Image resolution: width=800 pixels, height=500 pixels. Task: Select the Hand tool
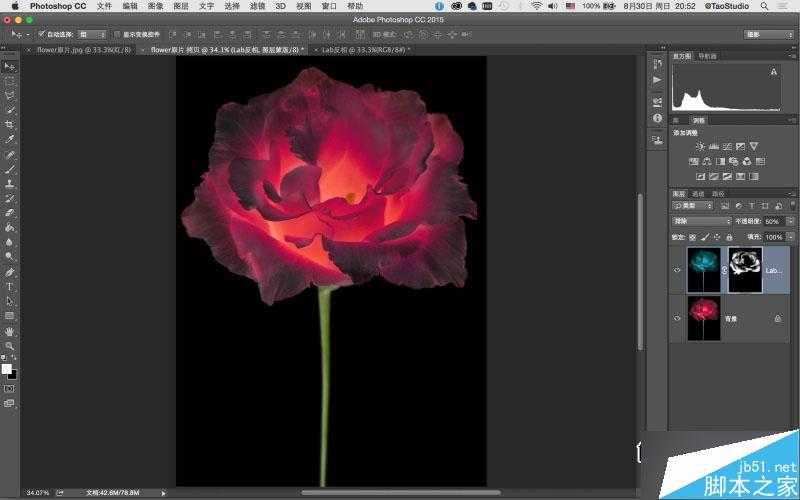point(10,330)
